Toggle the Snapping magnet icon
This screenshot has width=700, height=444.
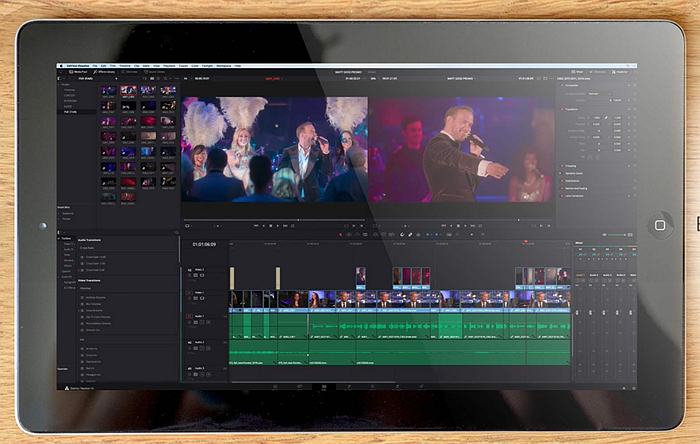[x=402, y=234]
